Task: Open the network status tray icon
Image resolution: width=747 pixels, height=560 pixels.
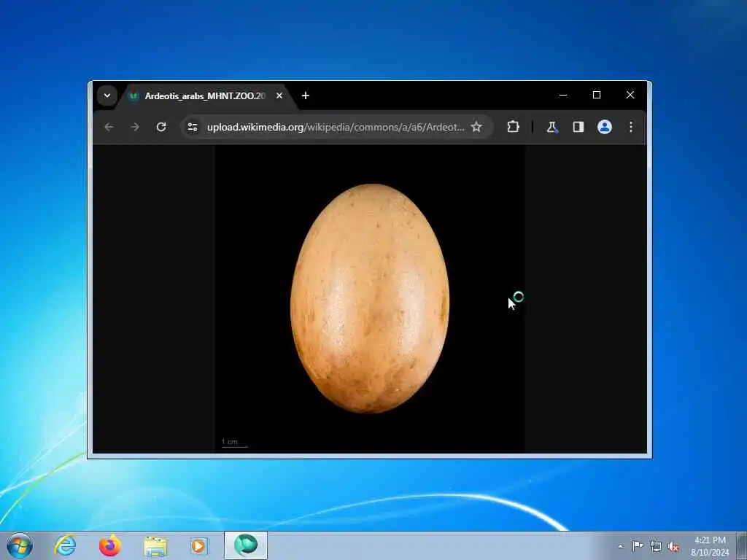Action: pos(656,546)
